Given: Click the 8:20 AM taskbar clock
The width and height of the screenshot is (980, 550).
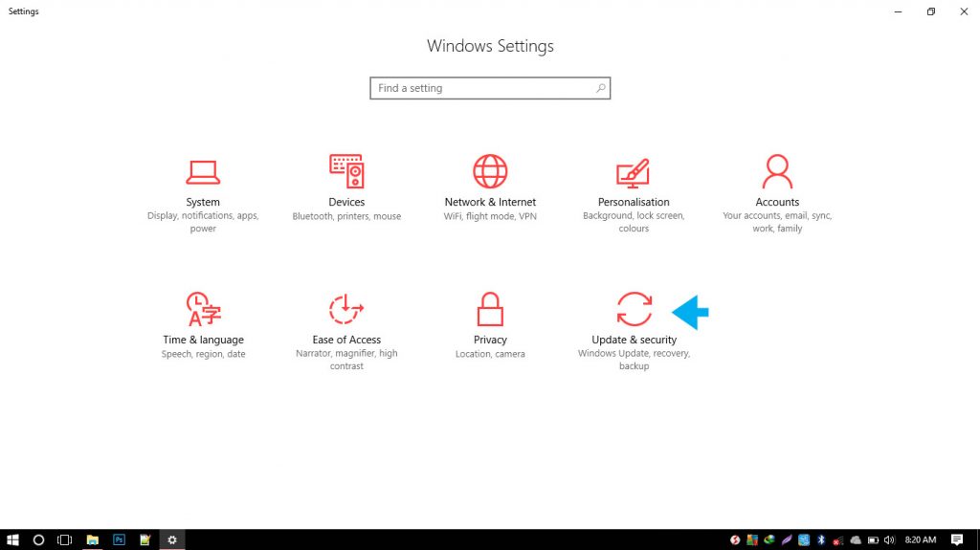Looking at the screenshot, I should tap(921, 540).
